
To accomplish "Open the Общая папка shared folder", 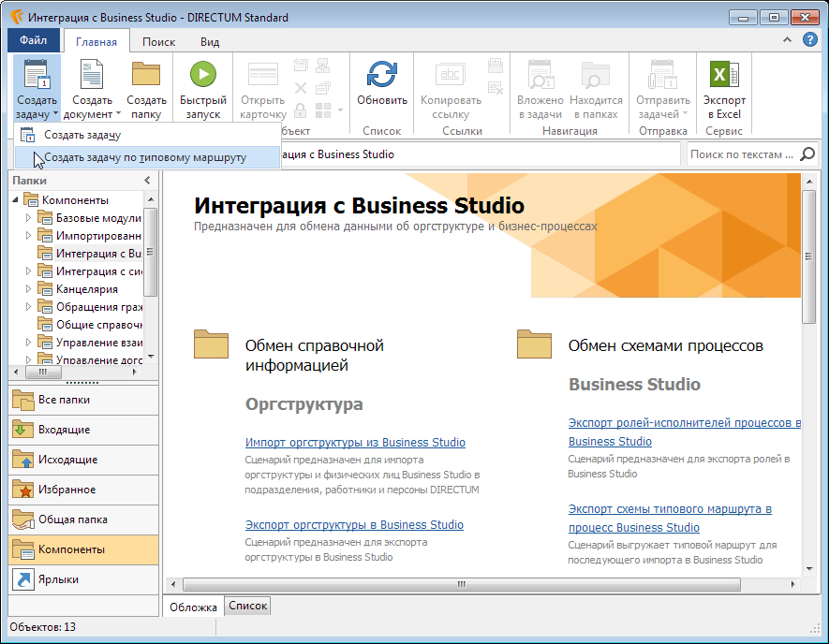I will 83,520.
